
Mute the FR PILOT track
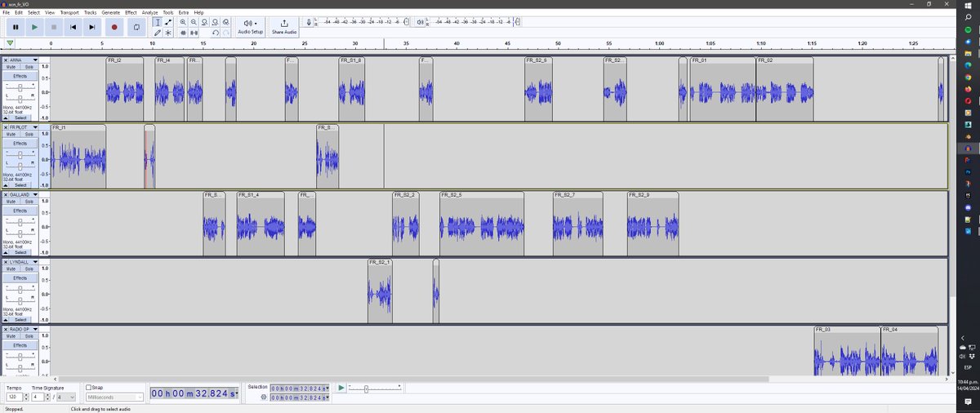coord(12,135)
